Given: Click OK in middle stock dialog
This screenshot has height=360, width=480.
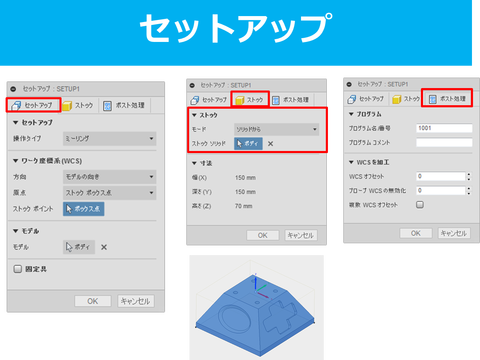Looking at the screenshot, I should click(x=263, y=235).
